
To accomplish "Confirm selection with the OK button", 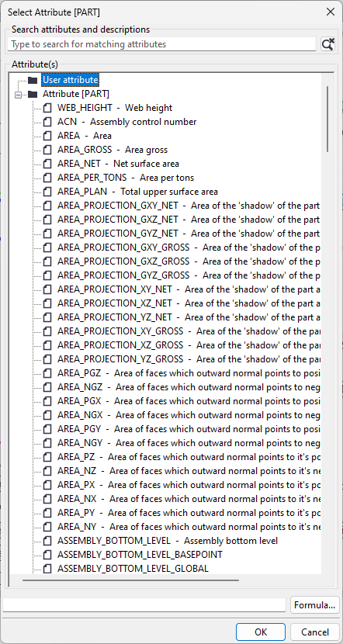I will [x=261, y=632].
